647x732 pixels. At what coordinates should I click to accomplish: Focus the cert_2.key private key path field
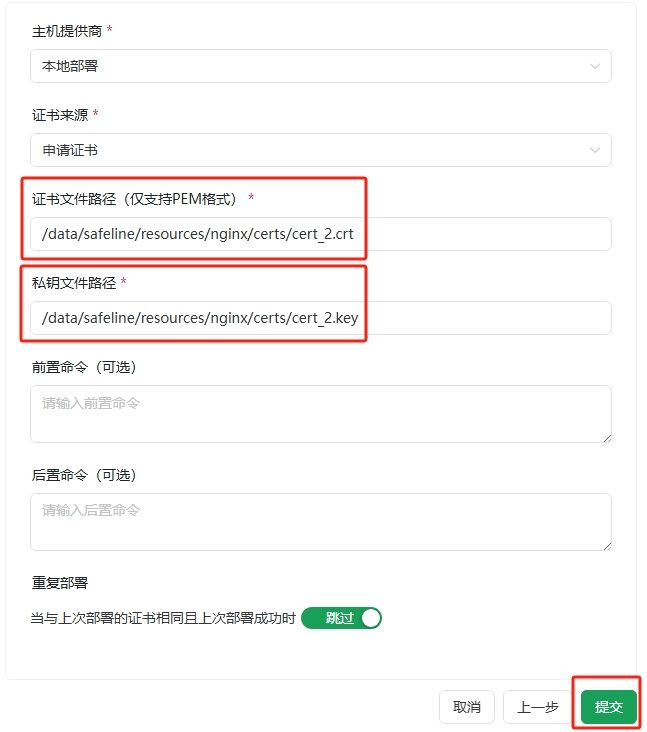click(x=320, y=318)
